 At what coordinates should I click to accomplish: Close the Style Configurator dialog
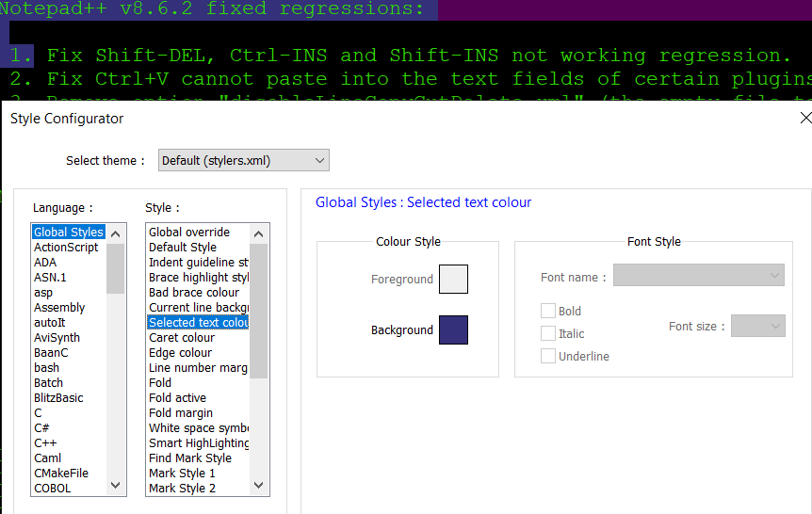[x=804, y=118]
